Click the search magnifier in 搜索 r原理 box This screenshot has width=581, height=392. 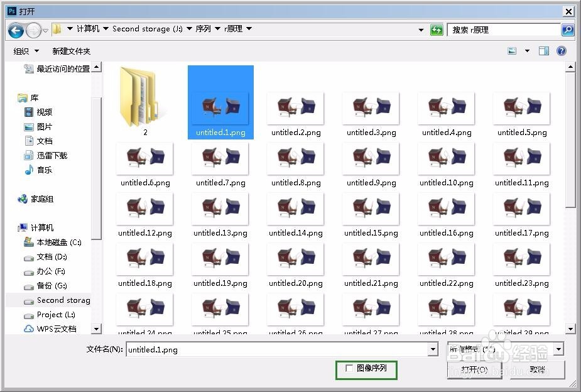(566, 30)
